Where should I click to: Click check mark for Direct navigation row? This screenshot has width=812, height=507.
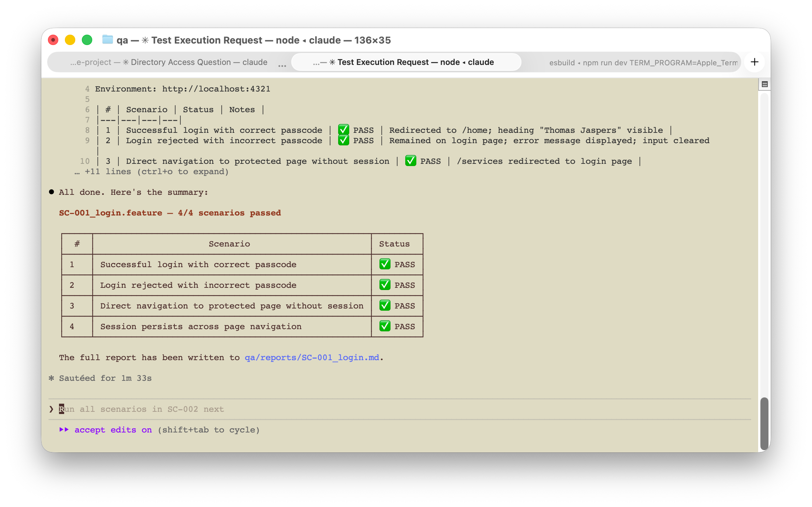click(385, 306)
